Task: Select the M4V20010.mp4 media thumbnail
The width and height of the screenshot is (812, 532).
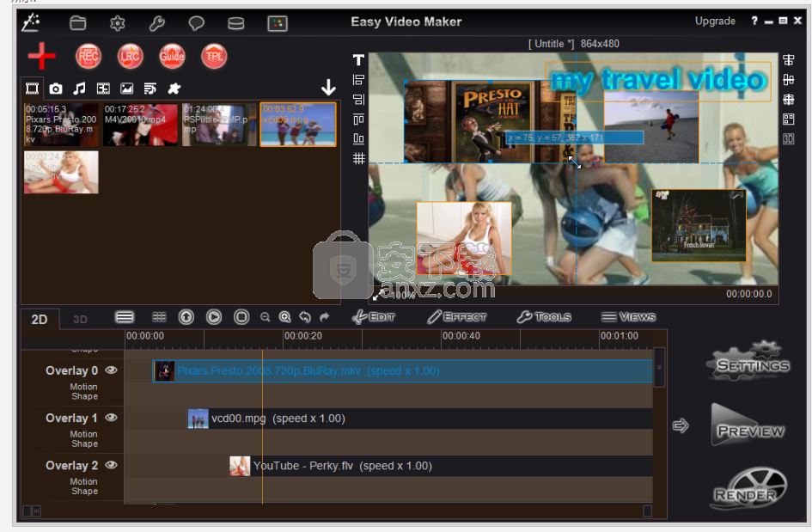Action: pyautogui.click(x=140, y=125)
